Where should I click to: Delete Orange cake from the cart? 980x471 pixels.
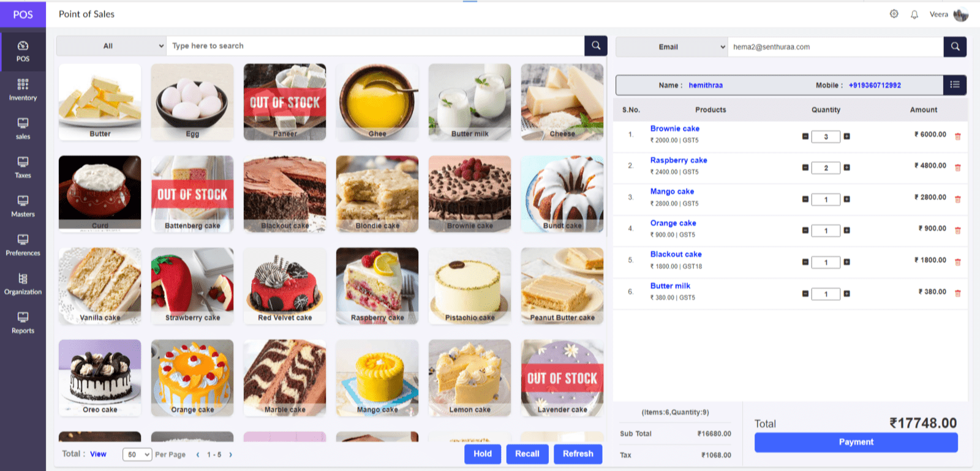(958, 231)
